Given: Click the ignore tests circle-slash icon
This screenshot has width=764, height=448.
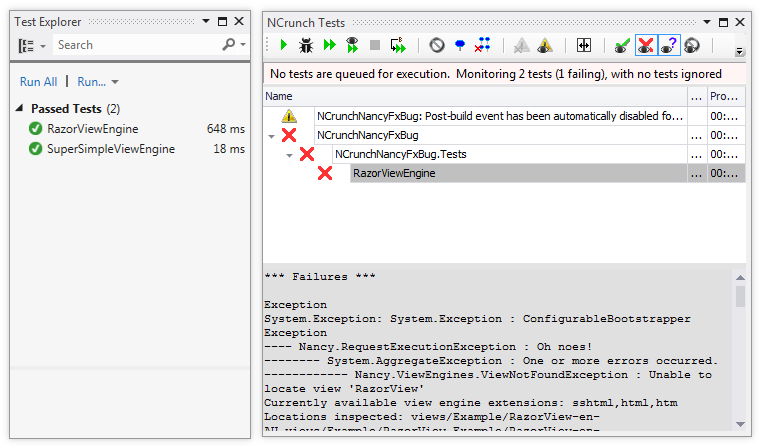Looking at the screenshot, I should pos(437,45).
